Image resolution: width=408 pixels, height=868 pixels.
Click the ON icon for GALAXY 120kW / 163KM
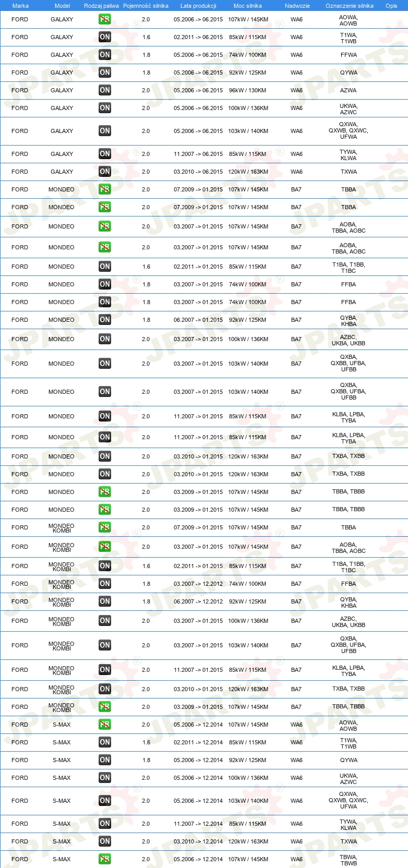pyautogui.click(x=105, y=172)
